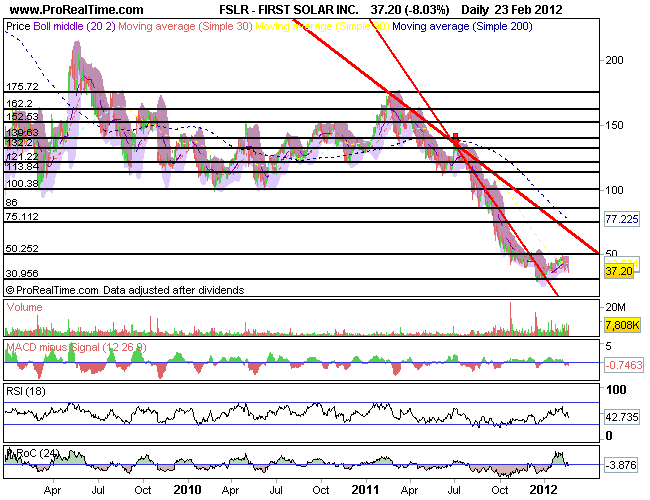Image resolution: width=650 pixels, height=500 pixels.
Task: Click the RSI (18) panel label
Action: (x=26, y=391)
